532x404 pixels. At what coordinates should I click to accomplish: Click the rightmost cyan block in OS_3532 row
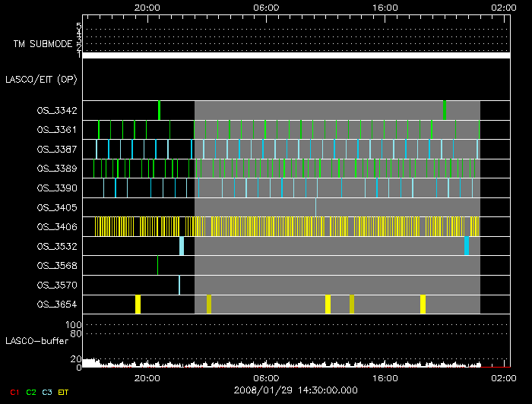coord(467,246)
